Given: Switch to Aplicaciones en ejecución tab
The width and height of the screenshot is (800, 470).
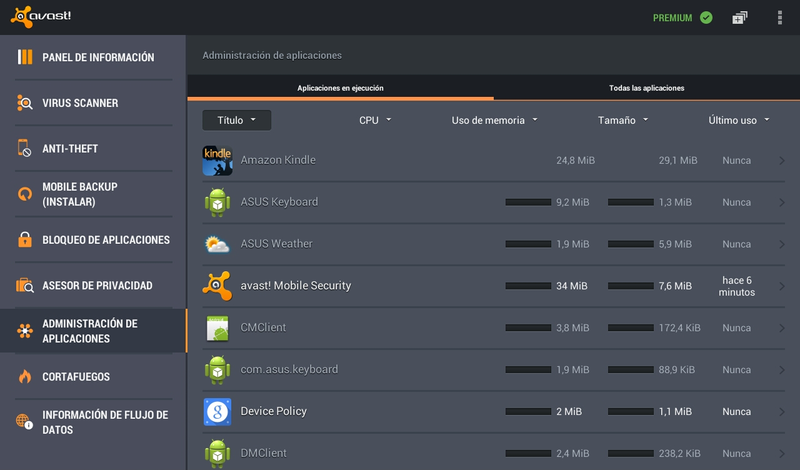Looking at the screenshot, I should (x=340, y=88).
